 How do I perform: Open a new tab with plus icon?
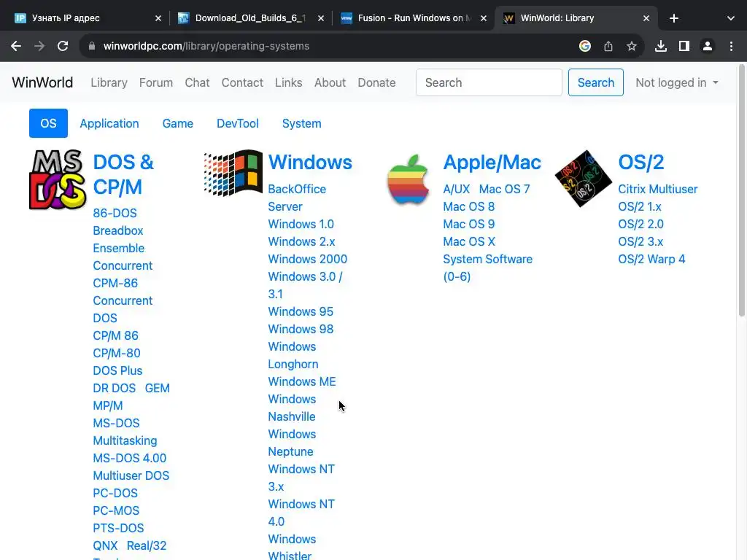click(x=673, y=18)
